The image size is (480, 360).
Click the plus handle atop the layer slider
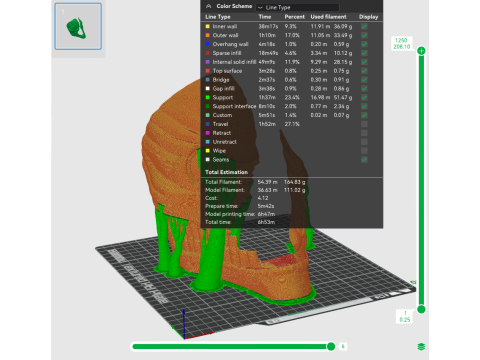(421, 51)
